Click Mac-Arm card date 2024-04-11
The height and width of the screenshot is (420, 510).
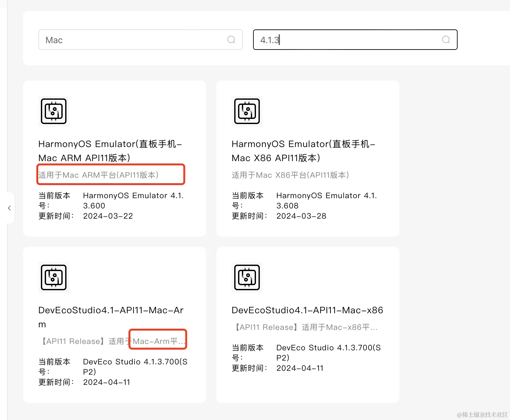pyautogui.click(x=107, y=382)
